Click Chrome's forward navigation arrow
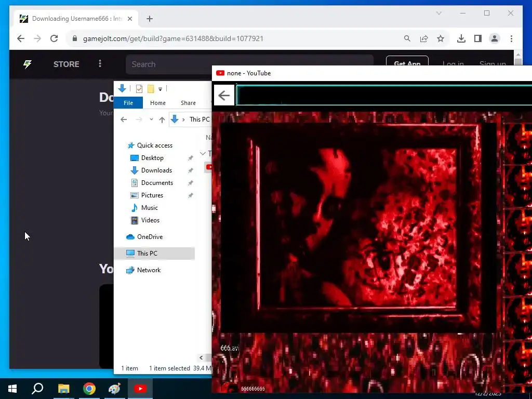This screenshot has height=399, width=532. (x=37, y=38)
